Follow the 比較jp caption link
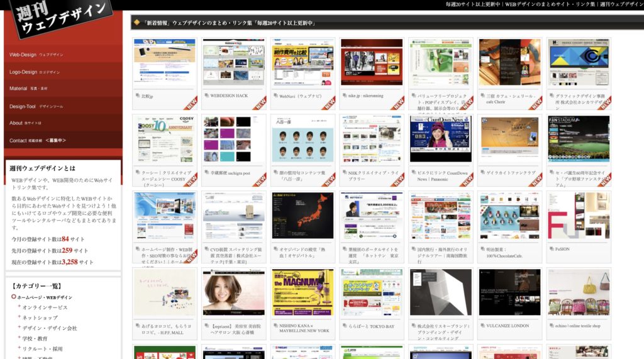 click(147, 96)
